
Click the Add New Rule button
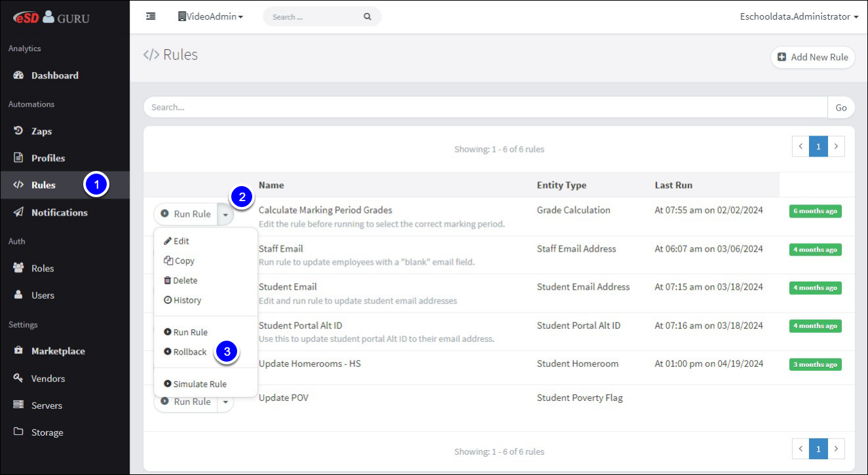pos(813,57)
